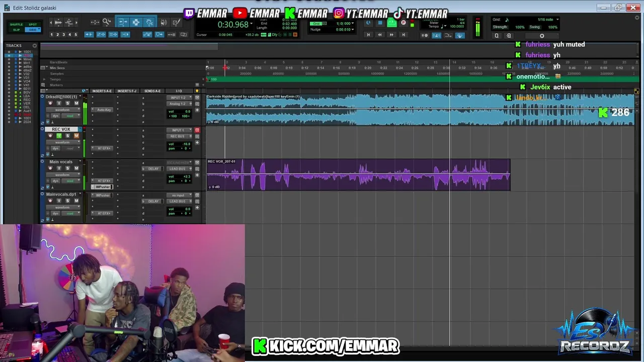
Task: Click the Tempo ruler label
Action: [55, 79]
